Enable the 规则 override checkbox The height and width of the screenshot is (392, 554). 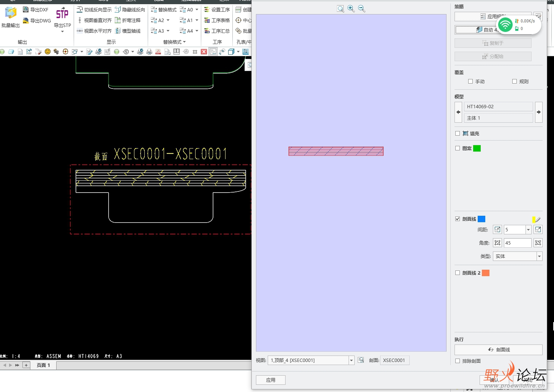coord(515,81)
